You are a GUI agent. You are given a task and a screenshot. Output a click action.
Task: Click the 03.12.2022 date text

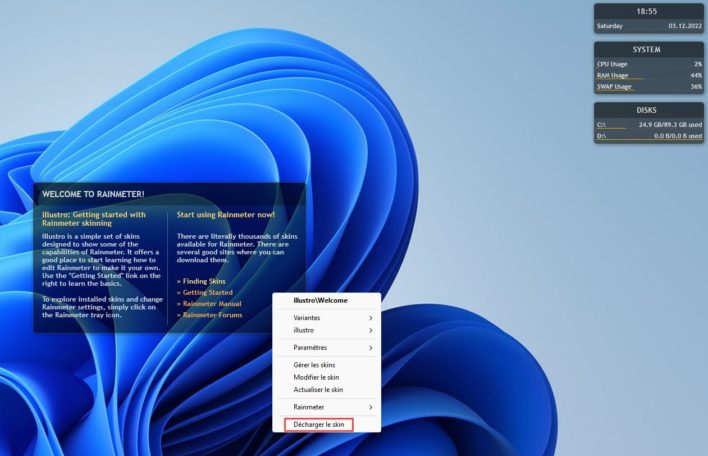tap(685, 26)
